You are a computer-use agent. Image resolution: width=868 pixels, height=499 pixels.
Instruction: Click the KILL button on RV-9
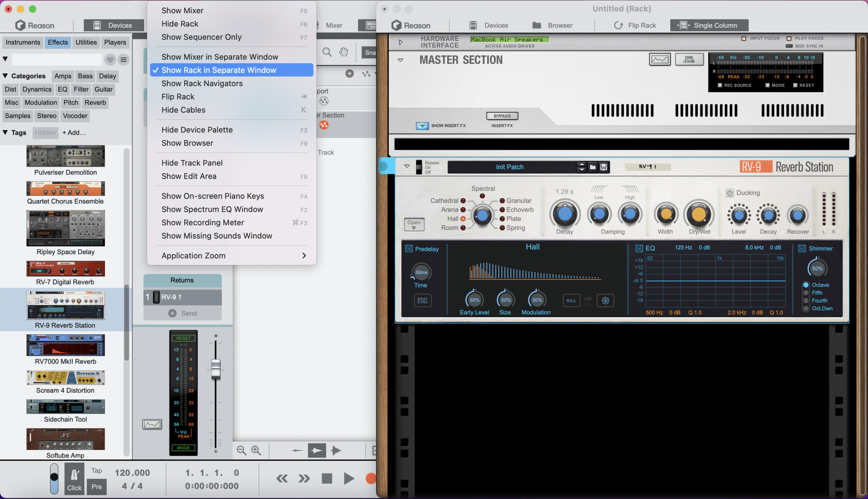pos(571,300)
